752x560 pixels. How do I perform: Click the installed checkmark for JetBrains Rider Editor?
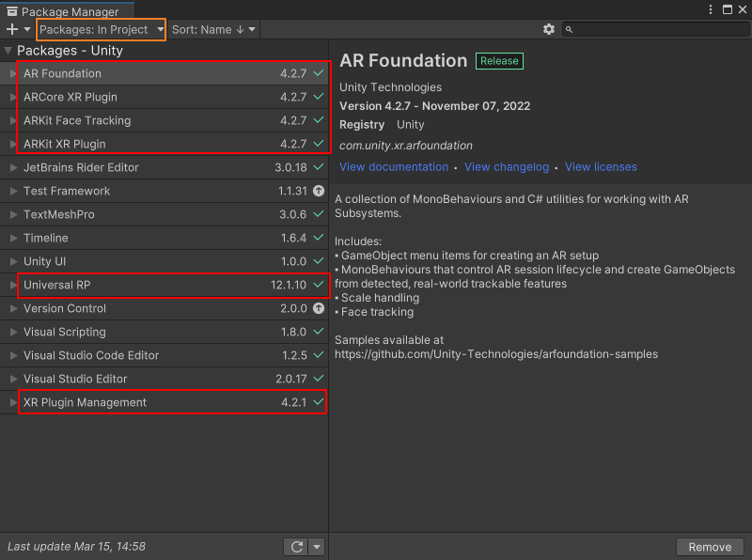319,167
